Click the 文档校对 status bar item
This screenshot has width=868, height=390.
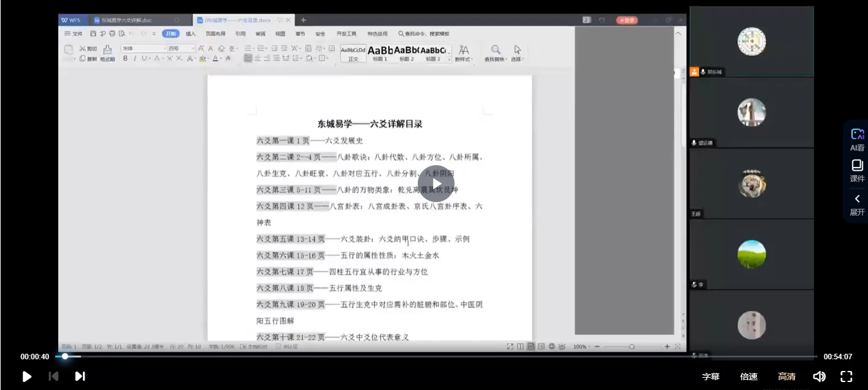tap(254, 346)
